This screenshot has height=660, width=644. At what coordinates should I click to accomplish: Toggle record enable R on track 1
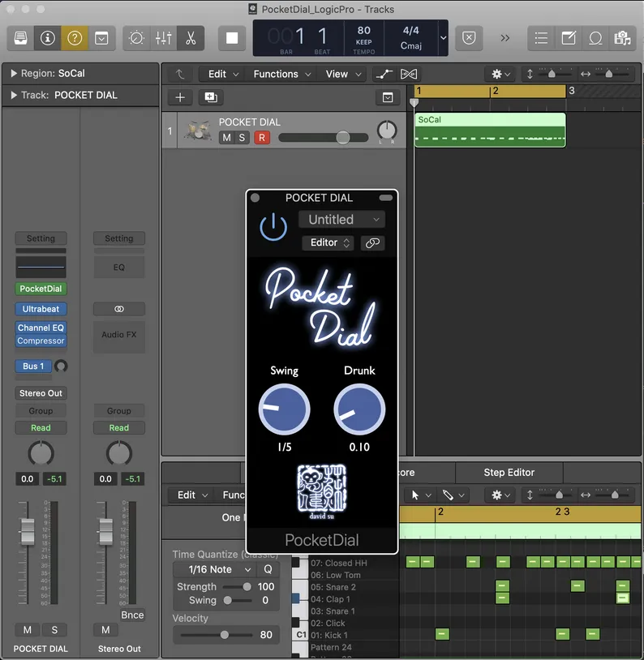(x=262, y=138)
